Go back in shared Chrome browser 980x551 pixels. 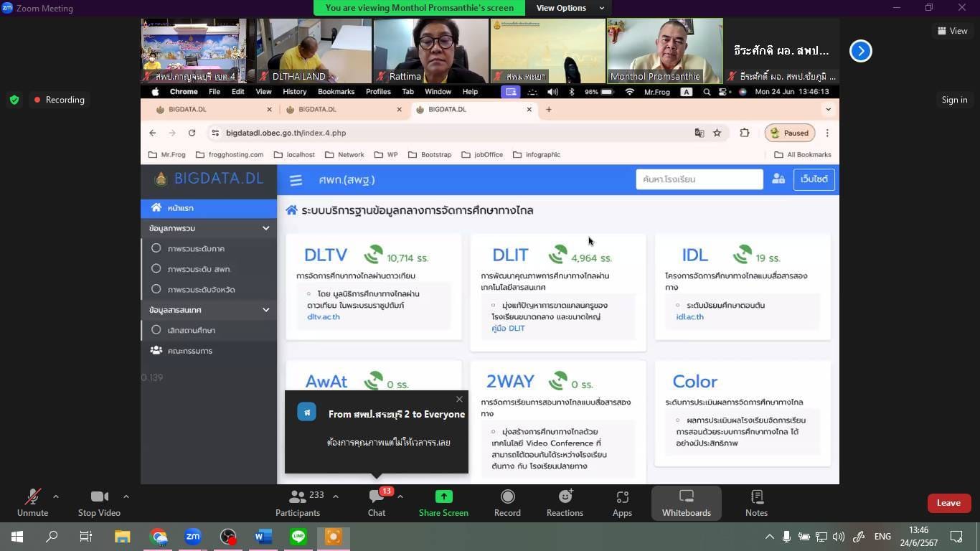[152, 133]
